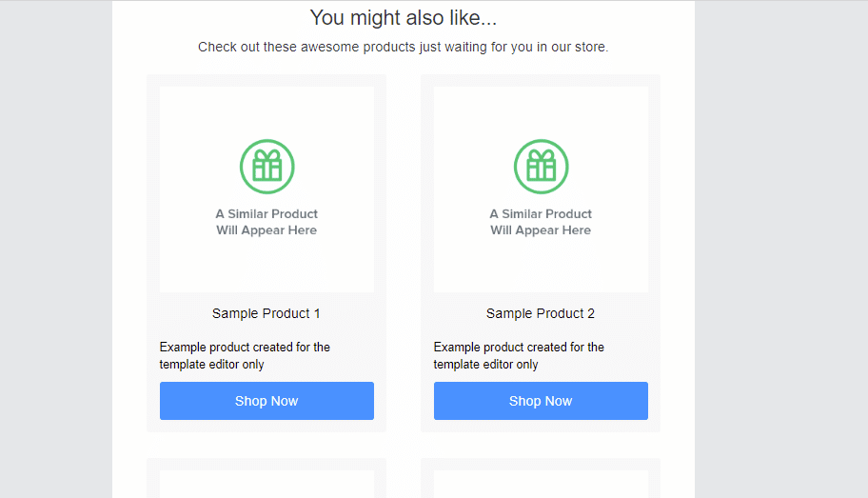Image resolution: width=868 pixels, height=498 pixels.
Task: Click Sample Product 1 description text
Action: [x=245, y=355]
